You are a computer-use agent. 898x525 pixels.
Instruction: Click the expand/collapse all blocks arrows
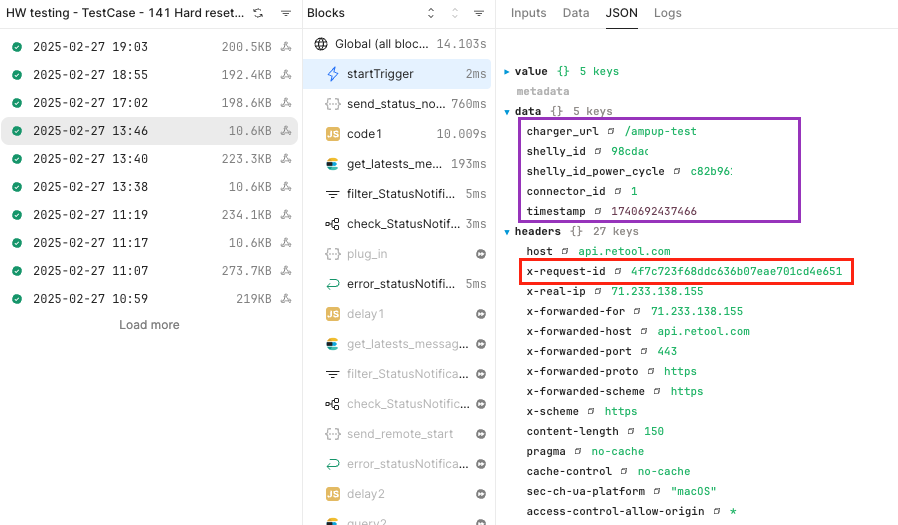pos(431,13)
